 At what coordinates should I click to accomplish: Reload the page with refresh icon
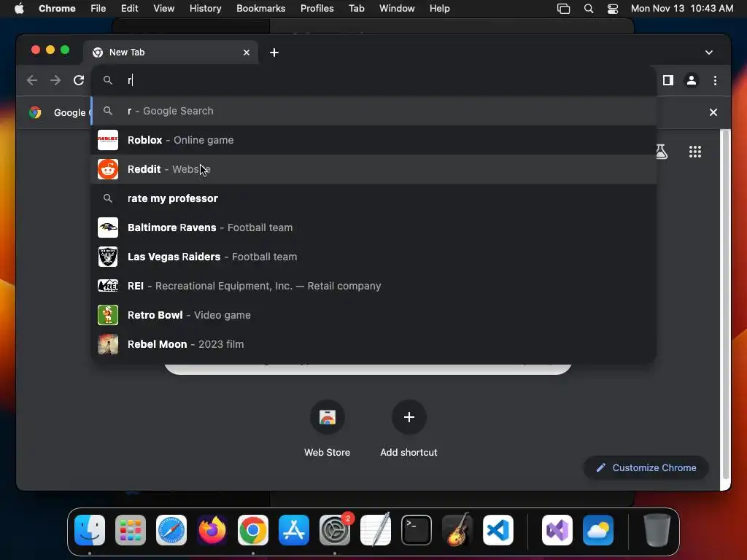click(79, 80)
